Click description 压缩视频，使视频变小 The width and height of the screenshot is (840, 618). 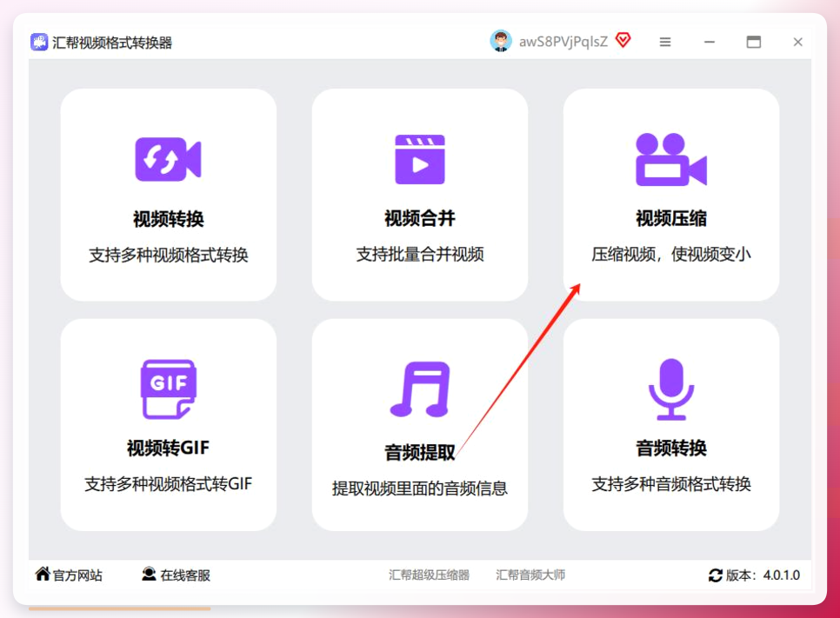[x=671, y=255]
